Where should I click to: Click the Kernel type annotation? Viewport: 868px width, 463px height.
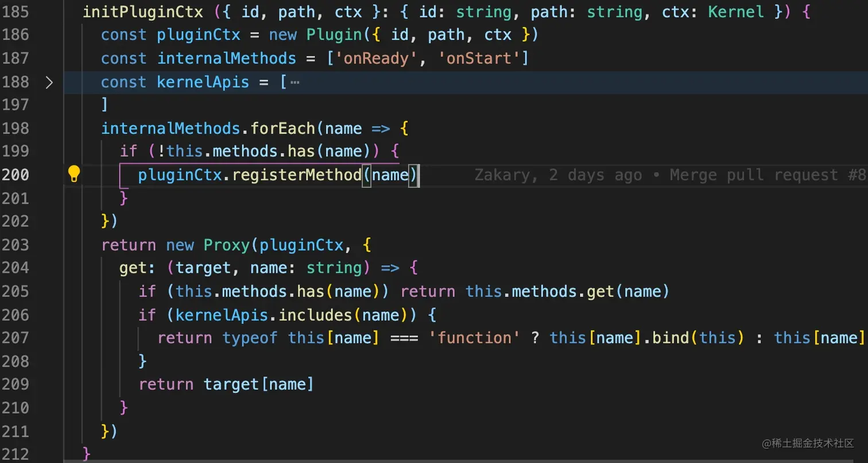coord(736,11)
